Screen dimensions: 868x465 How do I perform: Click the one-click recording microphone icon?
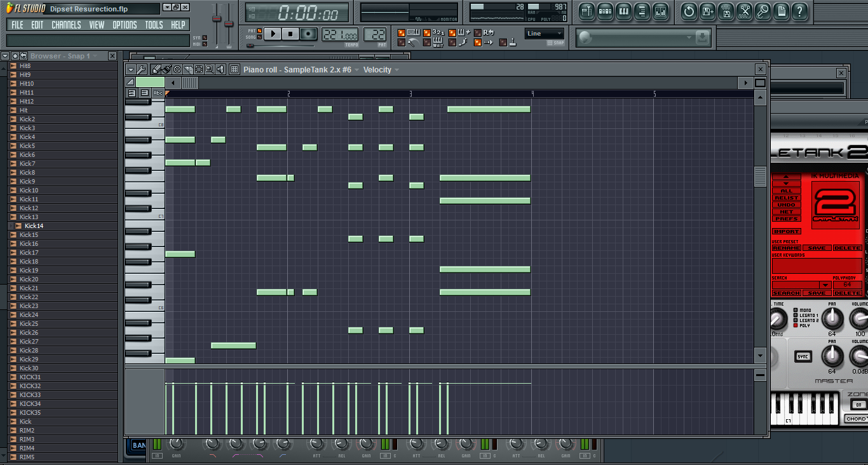[x=763, y=11]
